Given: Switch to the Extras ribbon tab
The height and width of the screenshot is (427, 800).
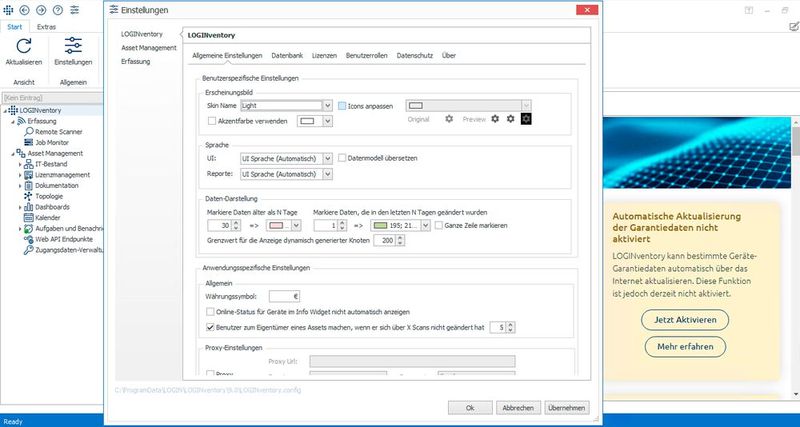Looking at the screenshot, I should pyautogui.click(x=46, y=27).
